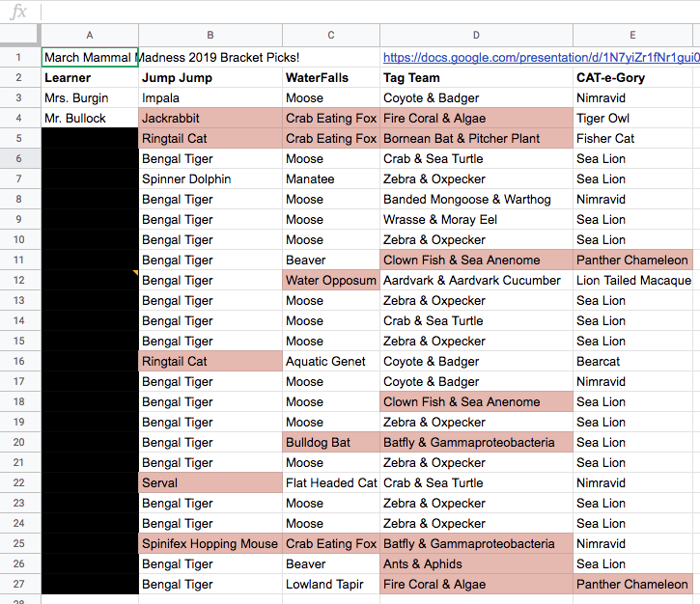This screenshot has height=604, width=700.
Task: Select the Flat Headed Cat cell
Action: 331,482
